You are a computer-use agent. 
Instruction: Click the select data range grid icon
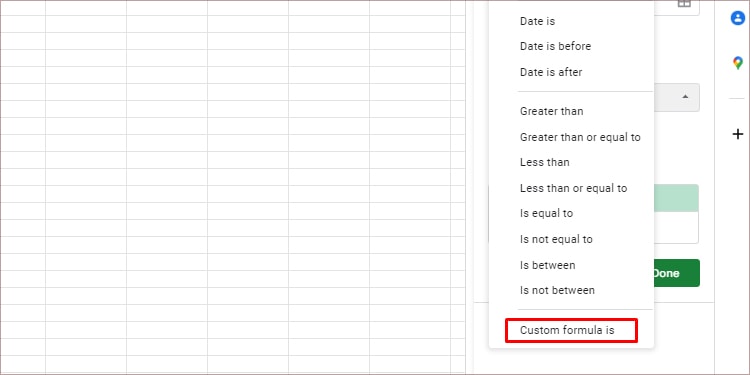click(684, 4)
